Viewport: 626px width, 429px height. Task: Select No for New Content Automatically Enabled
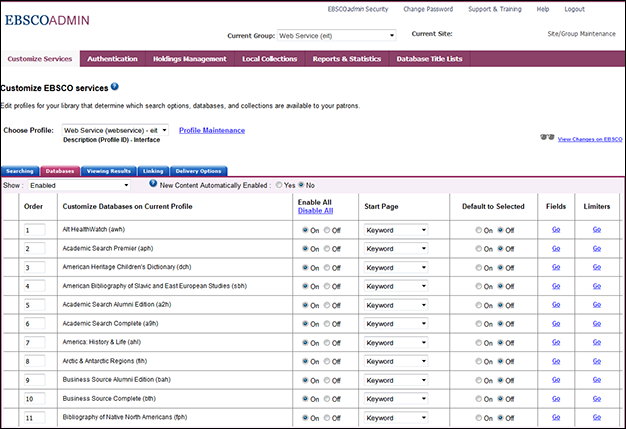(301, 185)
